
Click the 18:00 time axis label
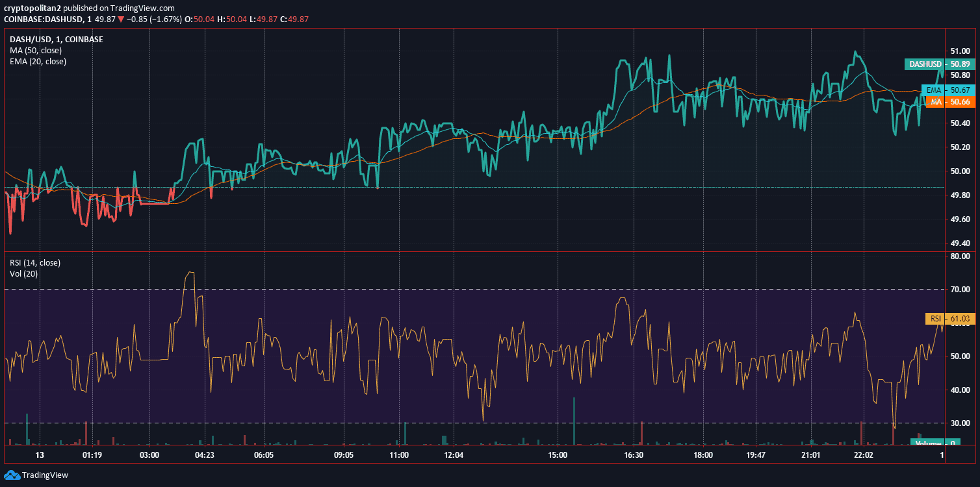tap(703, 455)
